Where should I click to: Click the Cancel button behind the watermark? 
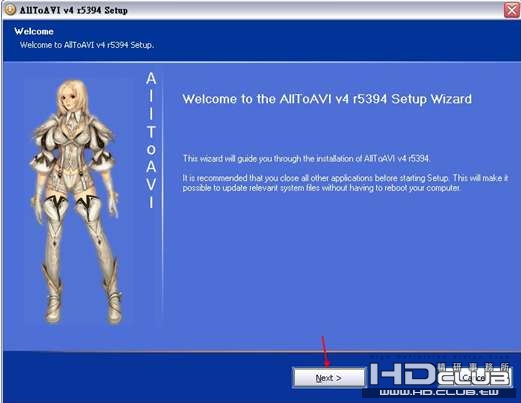[x=475, y=378]
